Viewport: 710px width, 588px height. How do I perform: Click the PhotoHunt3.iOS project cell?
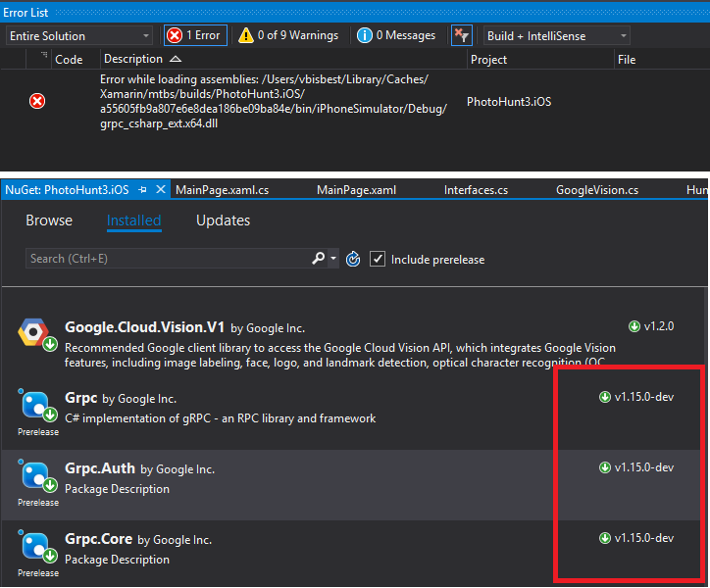pyautogui.click(x=509, y=101)
